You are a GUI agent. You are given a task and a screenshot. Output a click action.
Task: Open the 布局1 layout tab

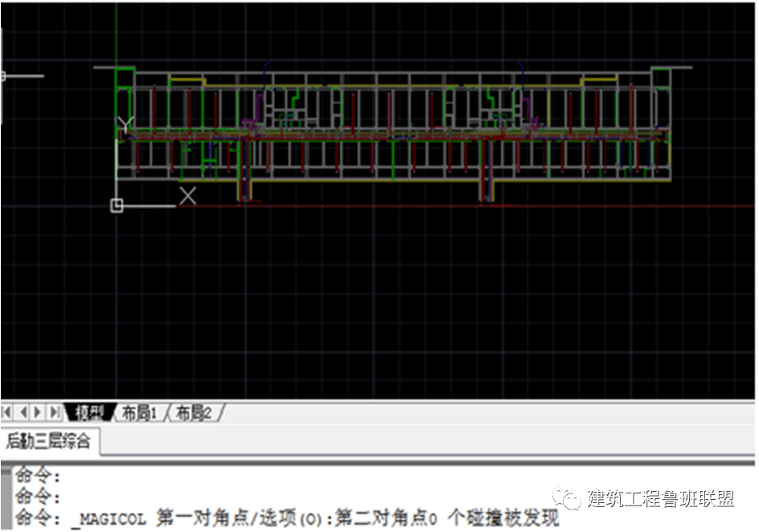[139, 413]
